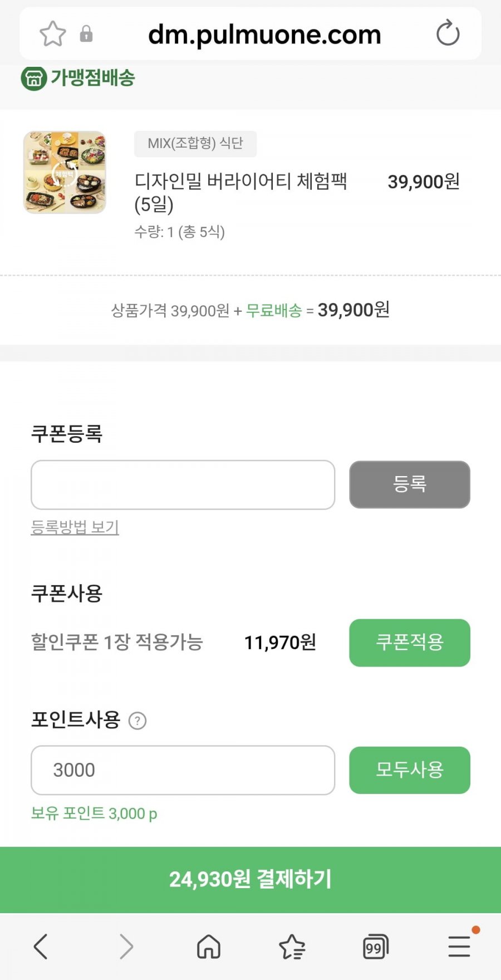Open the 디자인밀 체험팩 product thumbnail
The width and height of the screenshot is (501, 980).
tap(65, 173)
